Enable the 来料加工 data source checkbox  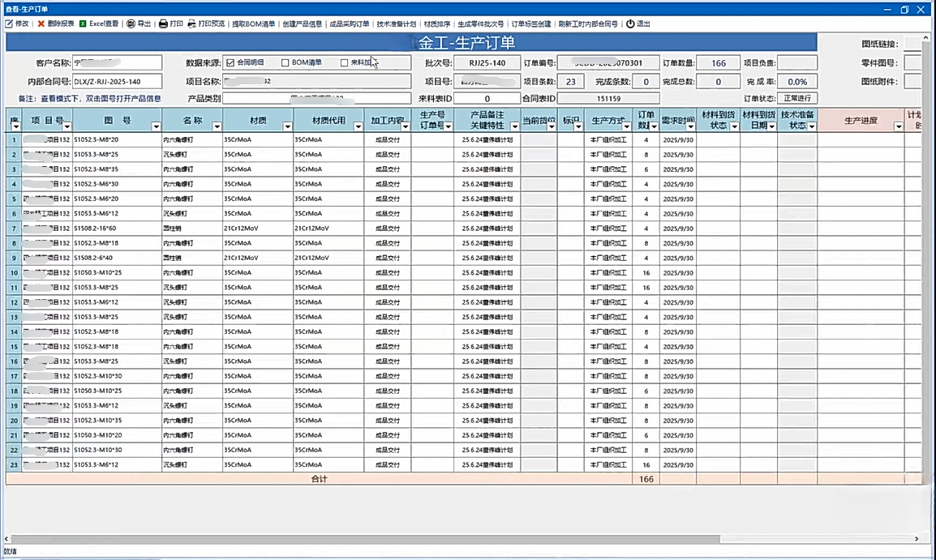click(345, 62)
